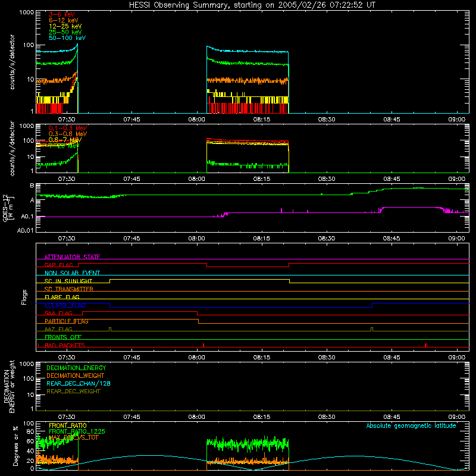The width and height of the screenshot is (476, 476).
Task: Click the red 0.1-0.3 MeV legend label
Action: tap(67, 128)
